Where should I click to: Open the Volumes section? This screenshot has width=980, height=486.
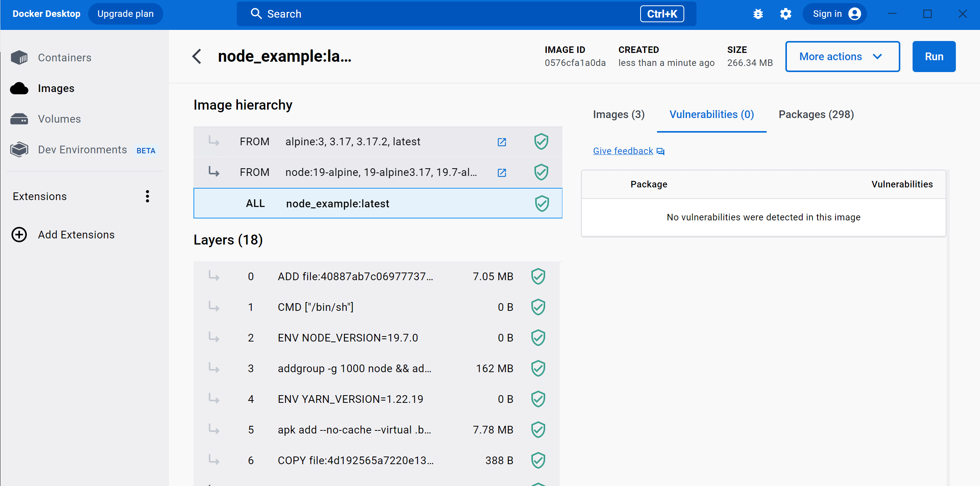[59, 119]
